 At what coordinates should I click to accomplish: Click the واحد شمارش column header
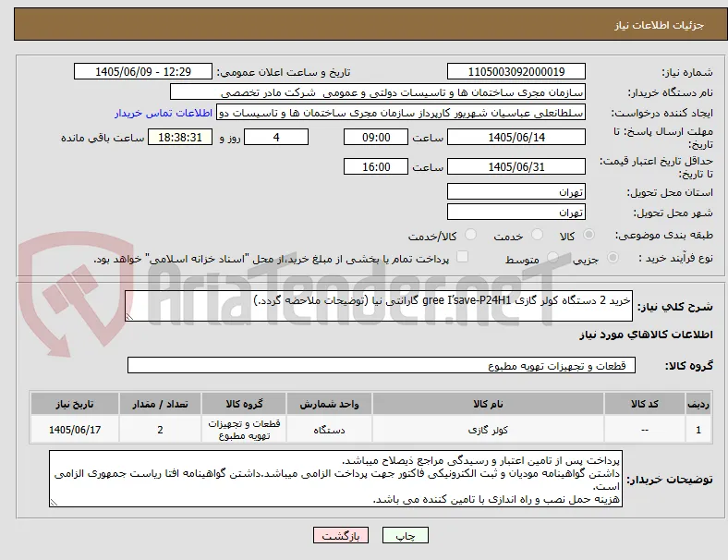329,404
